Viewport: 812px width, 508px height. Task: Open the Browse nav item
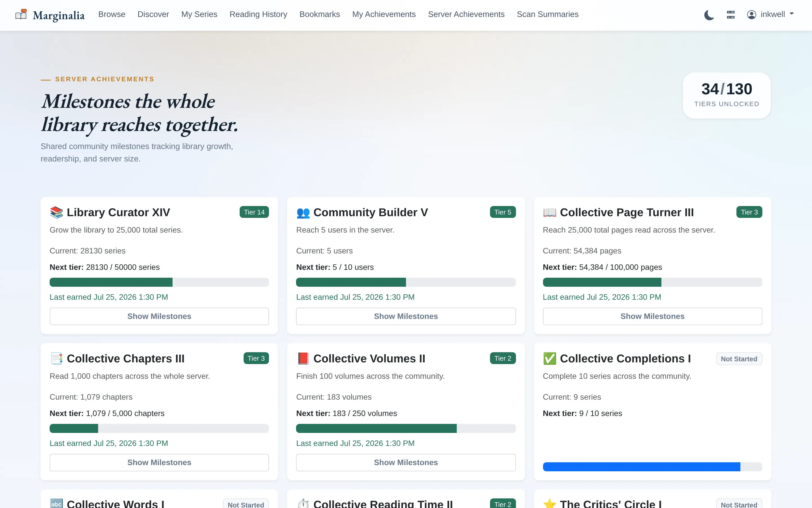tap(112, 14)
